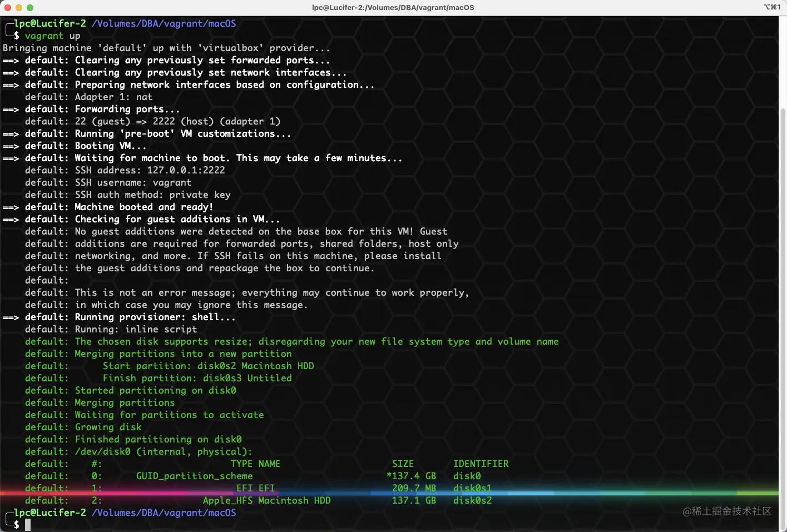Select the 'previously set forwarded ports' line

click(x=166, y=61)
